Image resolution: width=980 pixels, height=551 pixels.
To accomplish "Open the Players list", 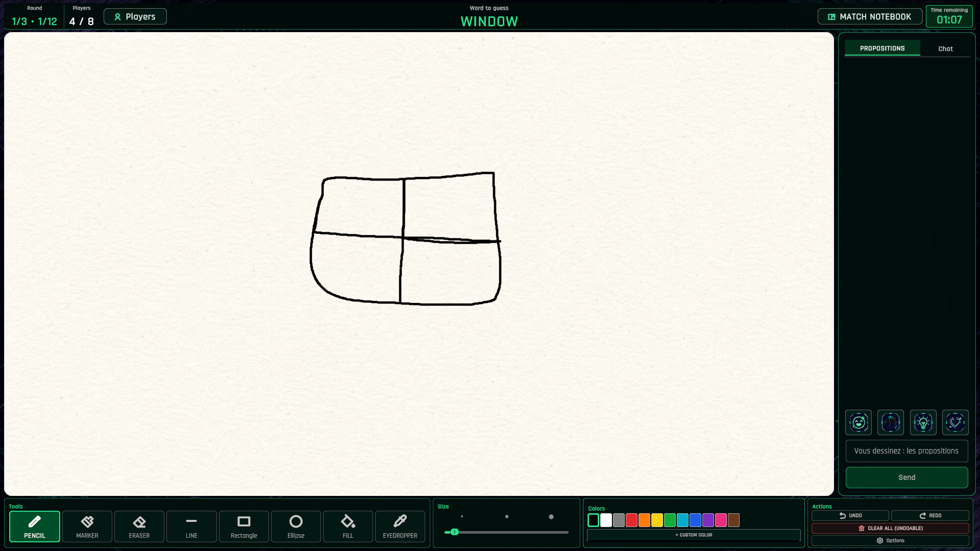I will [135, 16].
